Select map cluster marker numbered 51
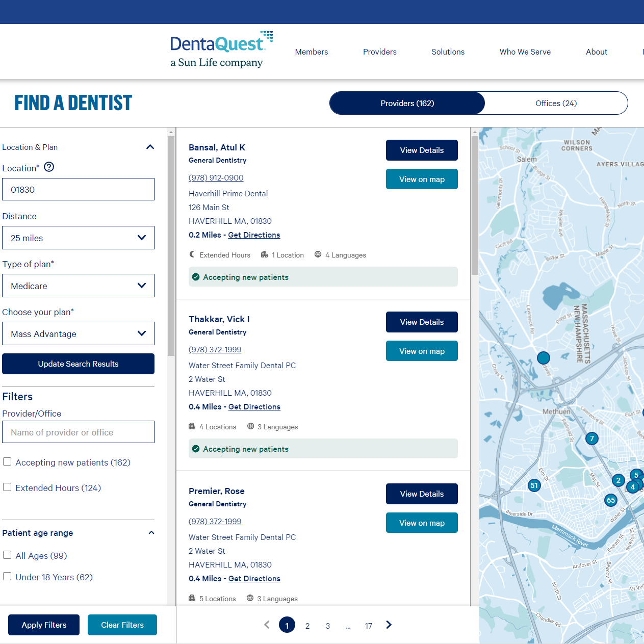The width and height of the screenshot is (644, 644). 534,485
